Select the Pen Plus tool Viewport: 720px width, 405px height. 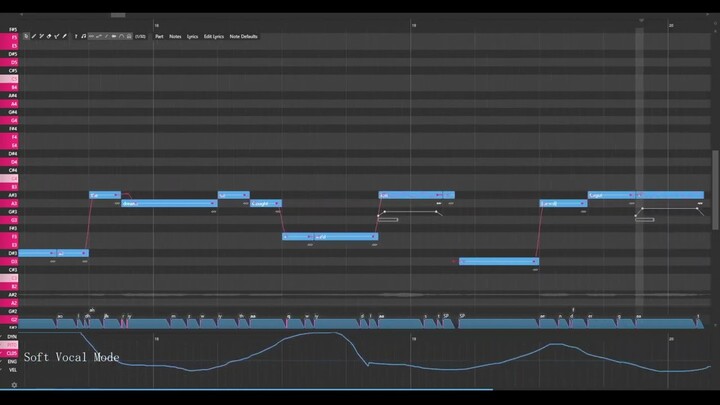pos(41,36)
